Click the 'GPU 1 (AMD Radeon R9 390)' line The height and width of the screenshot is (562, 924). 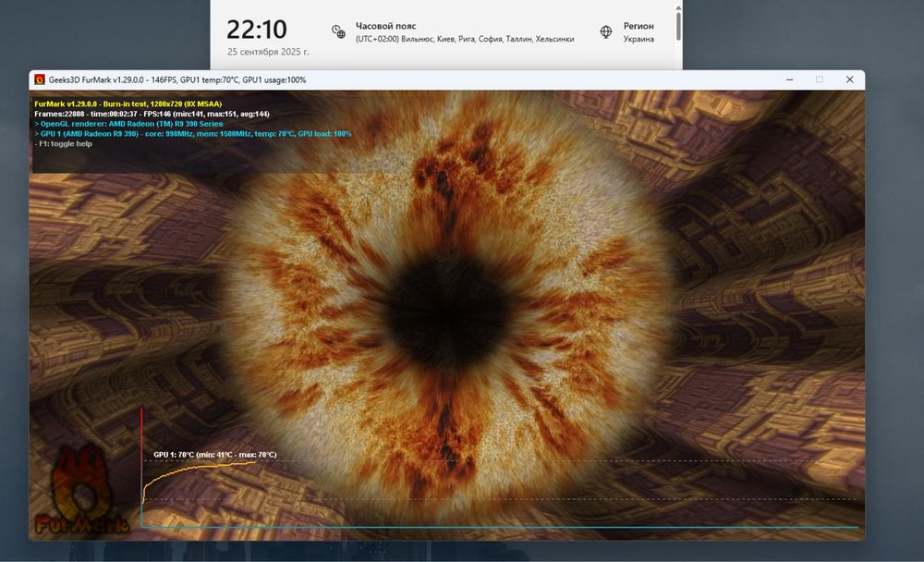coord(193,134)
